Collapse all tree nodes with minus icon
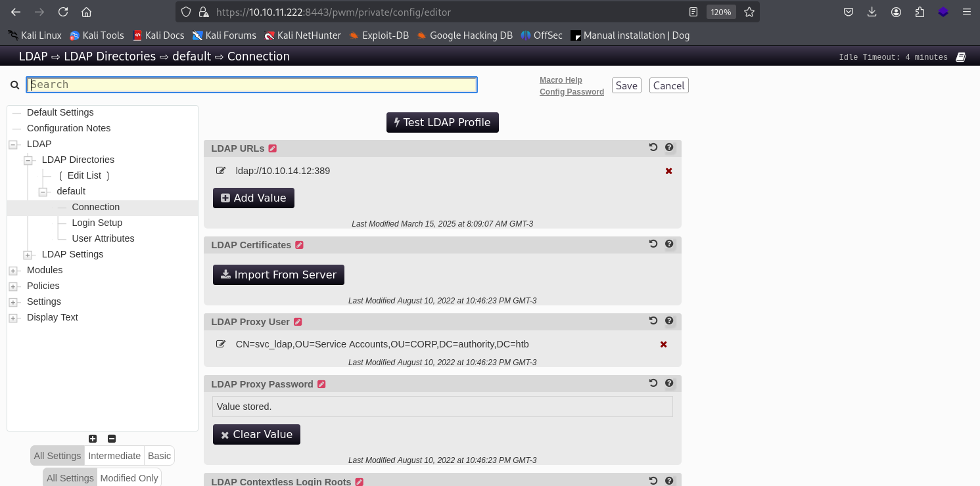The width and height of the screenshot is (980, 486). [112, 439]
